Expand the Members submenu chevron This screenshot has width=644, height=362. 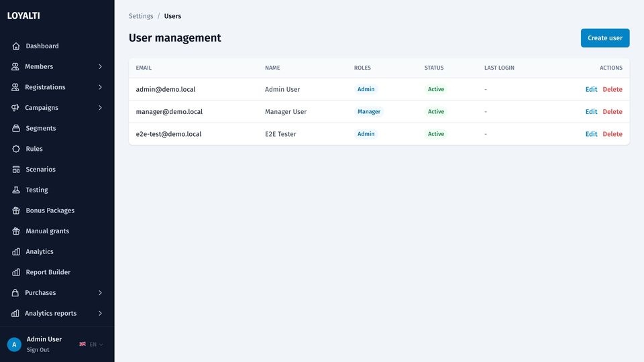click(x=100, y=66)
